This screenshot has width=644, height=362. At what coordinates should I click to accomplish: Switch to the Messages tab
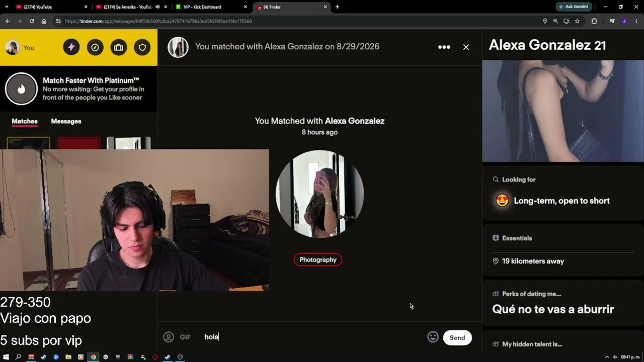pyautogui.click(x=66, y=121)
